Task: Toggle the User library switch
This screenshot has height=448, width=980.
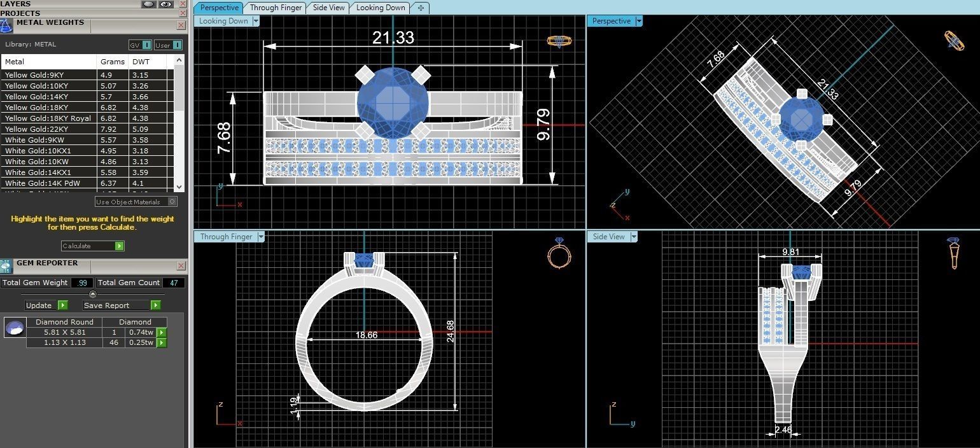Action: pyautogui.click(x=168, y=45)
